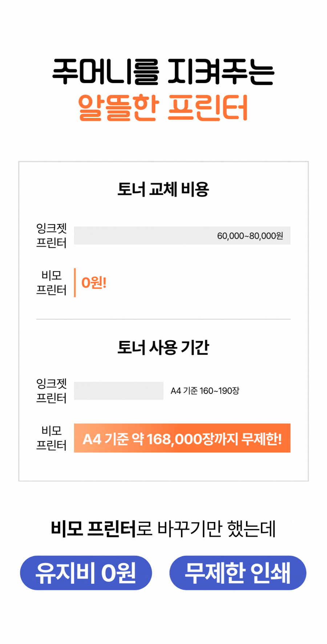
Task: Click the "토너 교체 비용" section heading
Action: pos(163,189)
